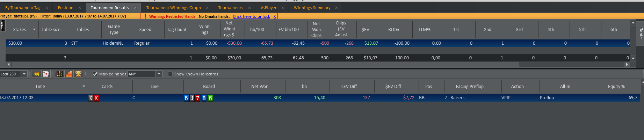Open the playing cards hand viewer icon

pos(46,74)
